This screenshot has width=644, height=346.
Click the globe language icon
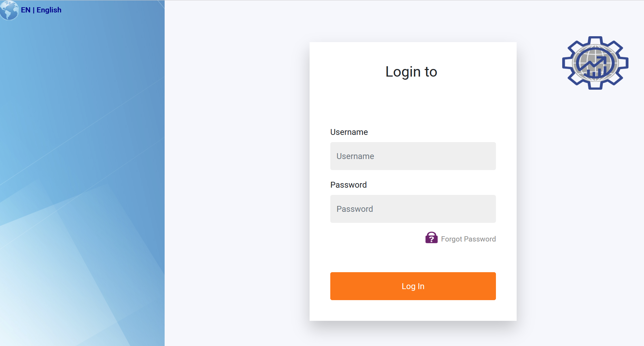click(9, 10)
